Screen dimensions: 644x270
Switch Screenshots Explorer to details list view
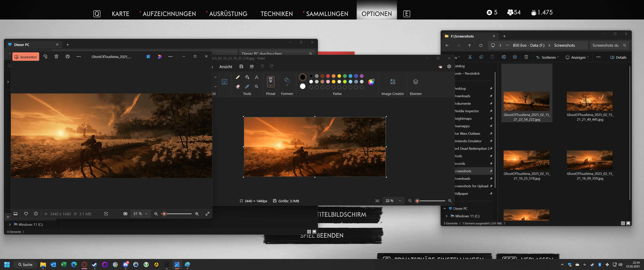(x=623, y=223)
